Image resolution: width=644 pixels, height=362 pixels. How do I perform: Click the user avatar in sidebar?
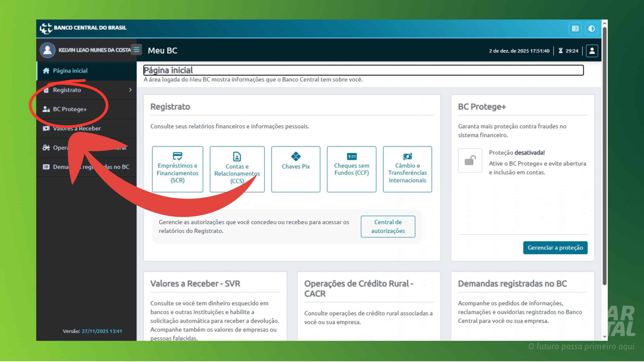pos(47,50)
